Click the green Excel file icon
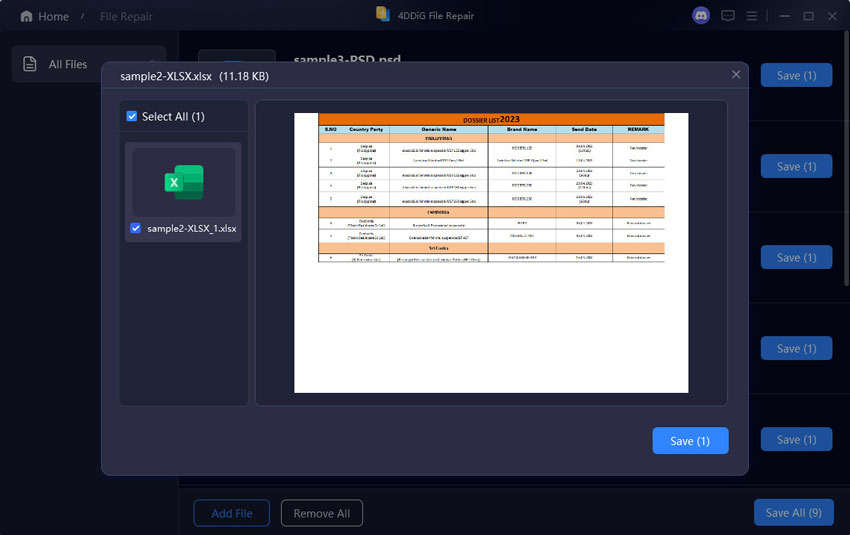 pos(184,182)
